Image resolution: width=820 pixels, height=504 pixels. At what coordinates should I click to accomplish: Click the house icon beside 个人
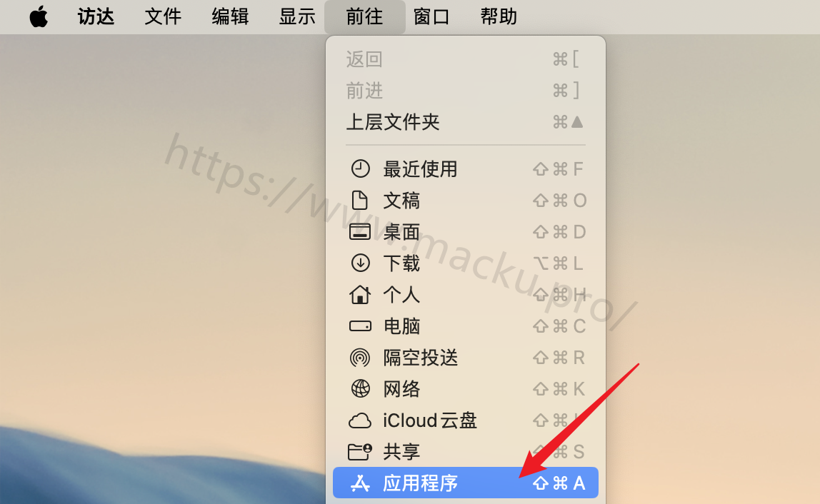click(360, 294)
